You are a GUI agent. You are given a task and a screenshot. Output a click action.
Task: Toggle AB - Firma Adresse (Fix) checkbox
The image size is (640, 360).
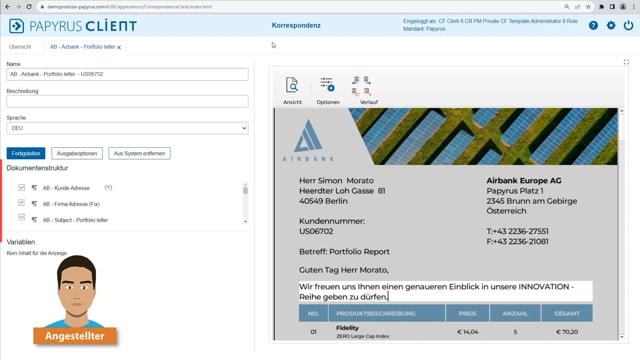(x=22, y=203)
